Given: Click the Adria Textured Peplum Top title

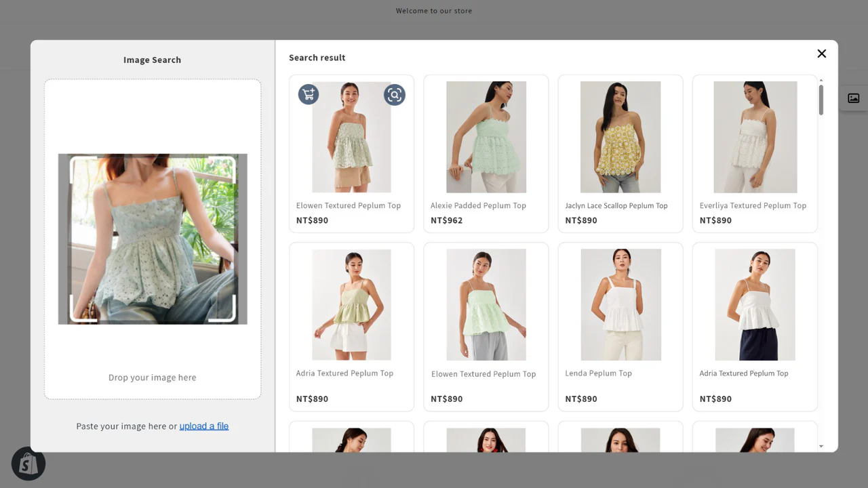Looking at the screenshot, I should click(x=344, y=373).
